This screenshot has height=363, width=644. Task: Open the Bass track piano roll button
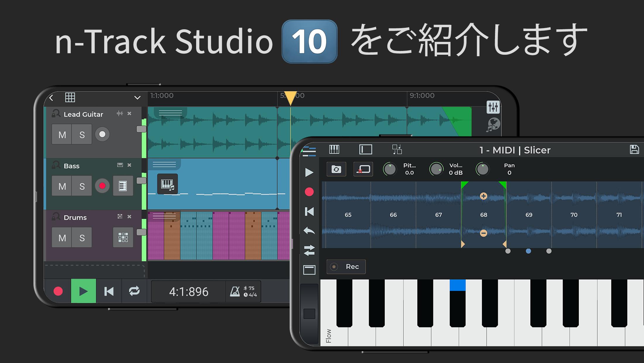tap(123, 186)
